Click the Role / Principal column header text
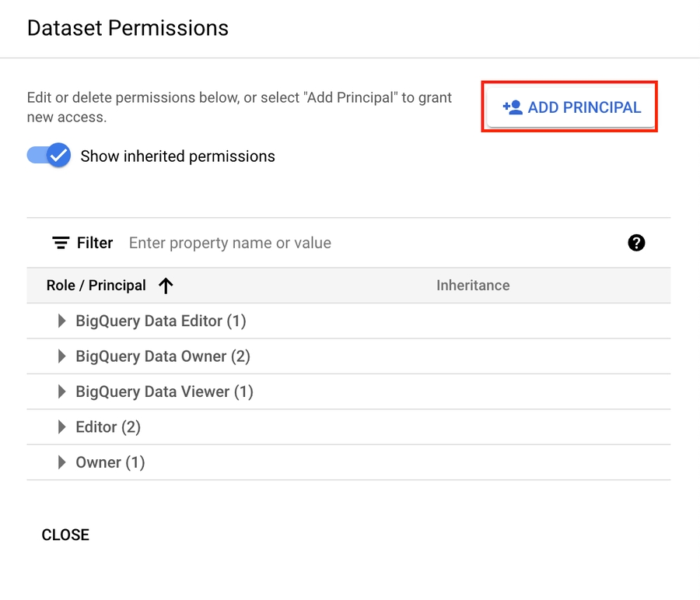The image size is (700, 600). point(96,286)
